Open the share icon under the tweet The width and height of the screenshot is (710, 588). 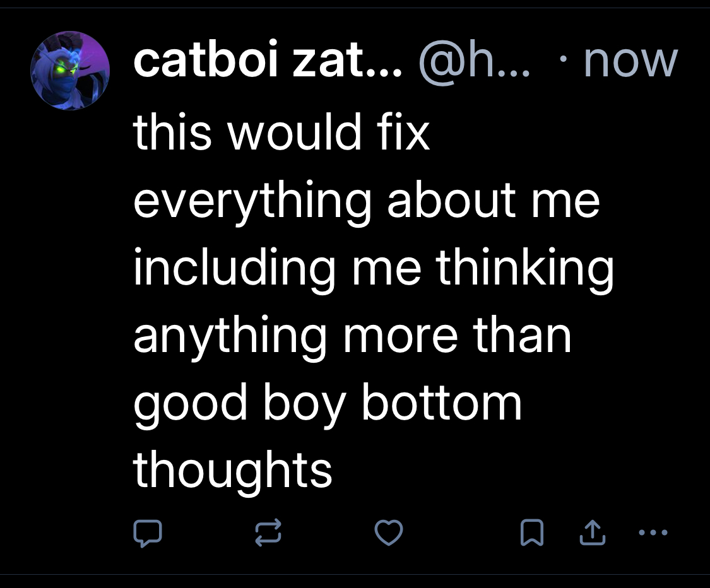click(592, 534)
